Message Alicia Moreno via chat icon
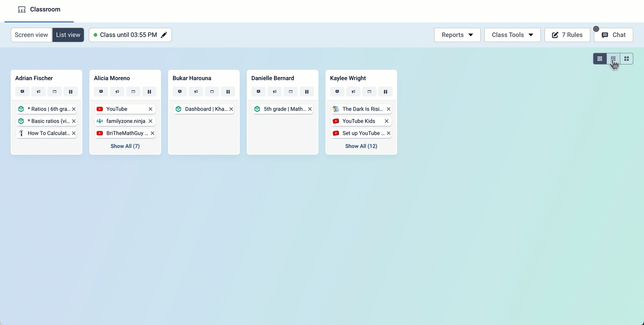The height and width of the screenshot is (325, 644). [101, 92]
